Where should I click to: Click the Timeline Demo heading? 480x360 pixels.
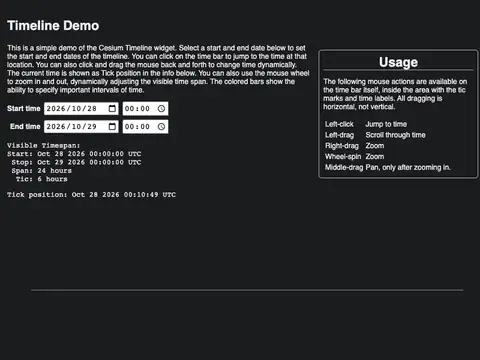pyautogui.click(x=53, y=26)
